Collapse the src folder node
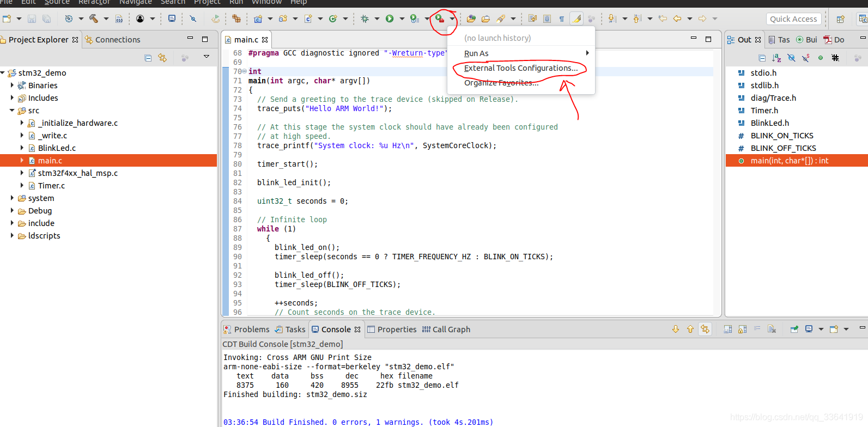This screenshot has height=427, width=868. [x=12, y=110]
